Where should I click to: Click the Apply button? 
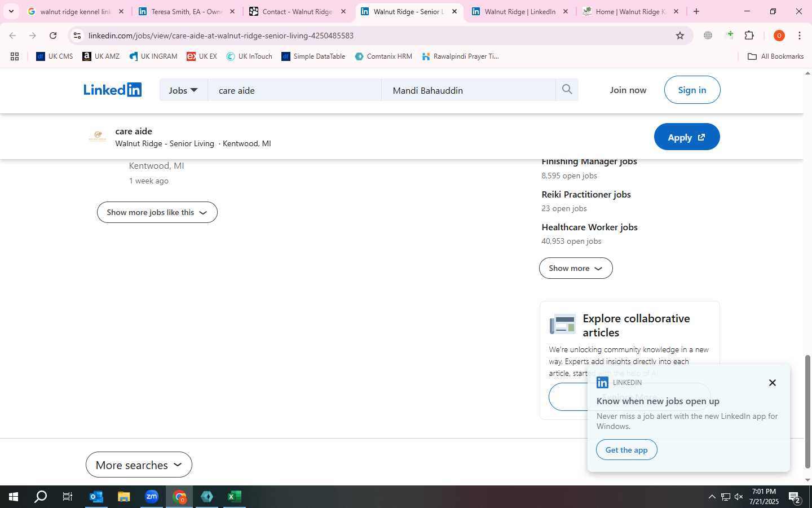pos(687,137)
